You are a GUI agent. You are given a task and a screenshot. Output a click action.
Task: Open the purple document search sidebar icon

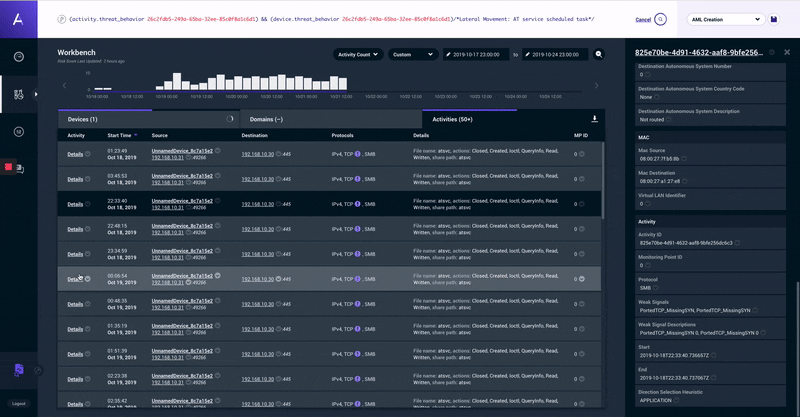pyautogui.click(x=19, y=370)
